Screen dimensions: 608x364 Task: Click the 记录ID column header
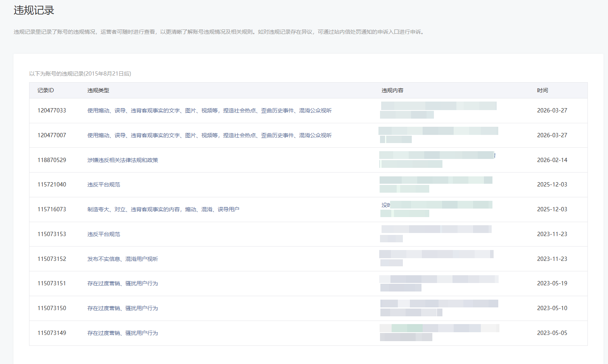click(x=45, y=90)
